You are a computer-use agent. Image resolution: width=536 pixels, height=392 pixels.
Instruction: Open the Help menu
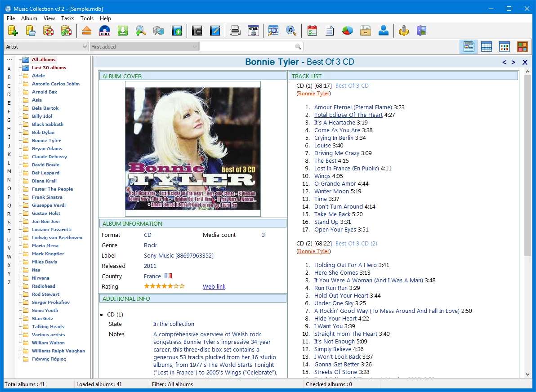pos(105,18)
